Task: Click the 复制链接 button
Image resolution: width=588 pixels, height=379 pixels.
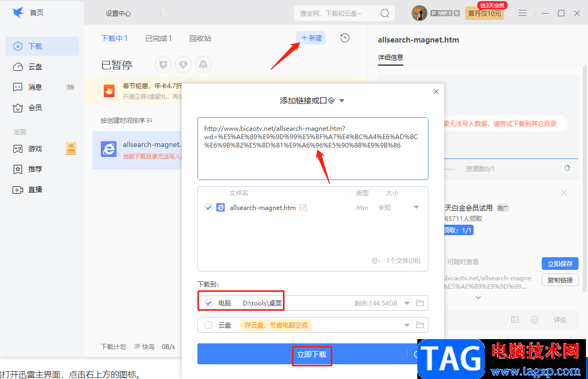Action: tap(560, 280)
